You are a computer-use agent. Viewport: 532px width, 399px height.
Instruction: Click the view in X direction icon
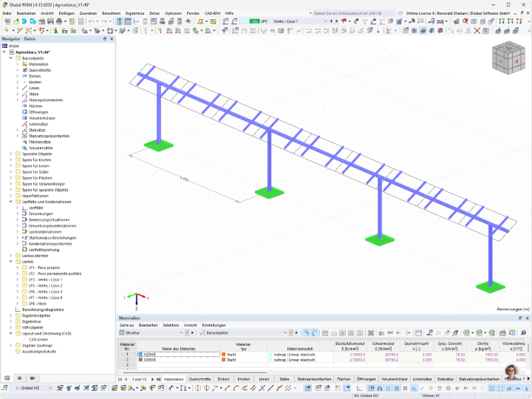coord(502,21)
